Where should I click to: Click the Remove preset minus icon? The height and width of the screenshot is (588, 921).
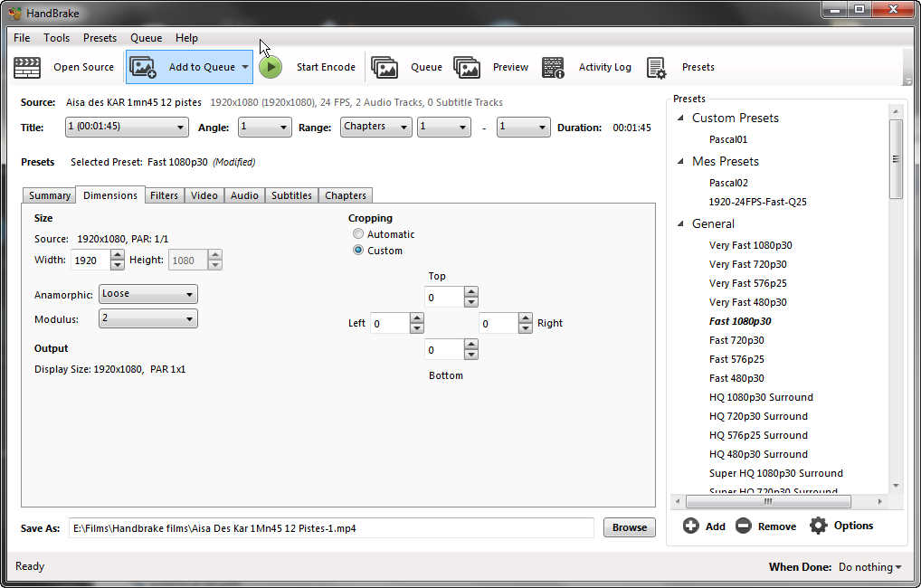pyautogui.click(x=744, y=526)
